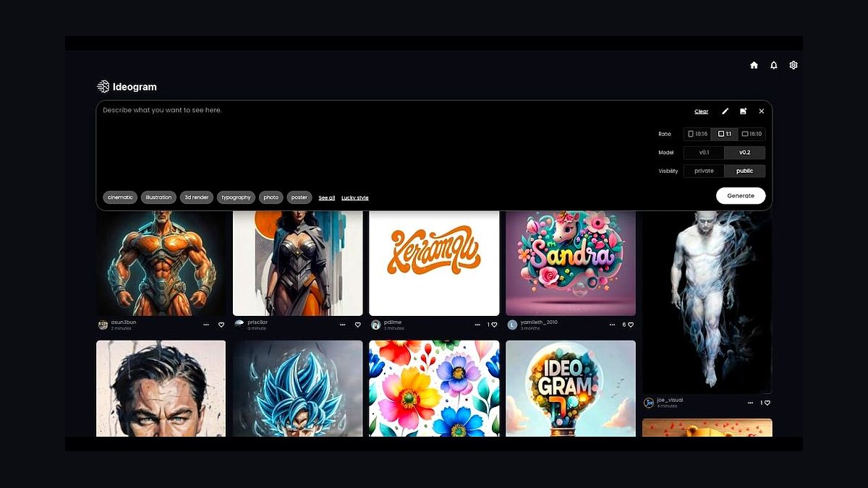Select the 10:16 aspect ratio

point(697,134)
